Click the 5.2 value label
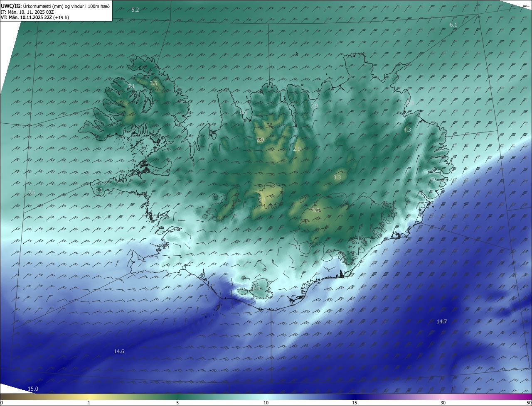 135,10
